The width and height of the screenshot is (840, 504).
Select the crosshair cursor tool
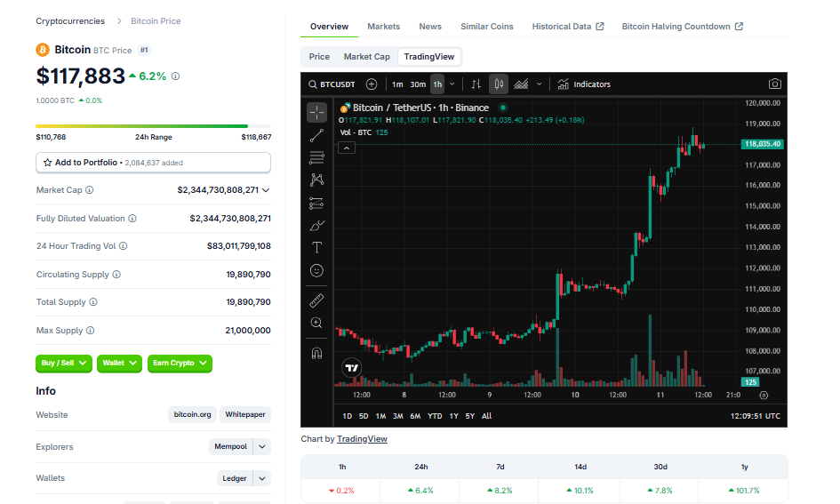click(316, 113)
